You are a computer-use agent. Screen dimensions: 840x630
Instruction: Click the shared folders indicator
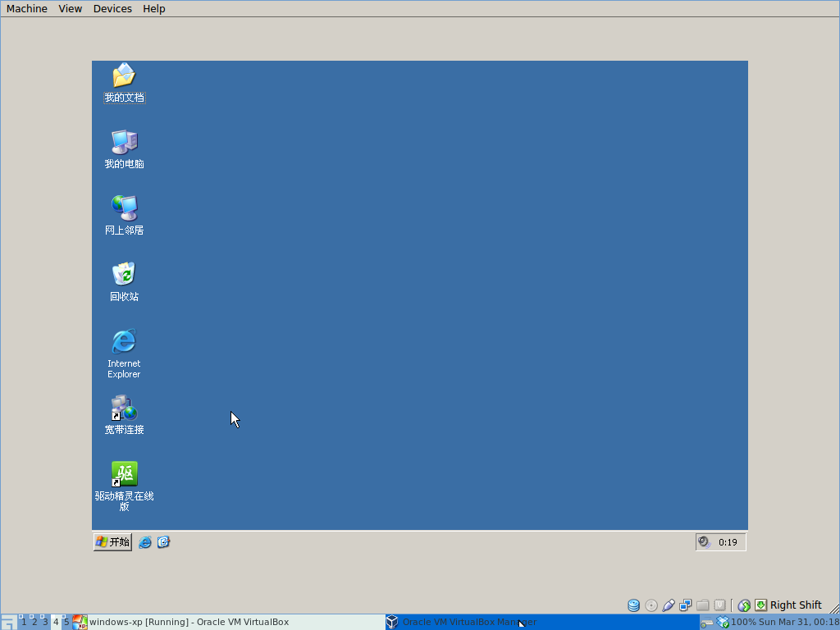(x=703, y=605)
